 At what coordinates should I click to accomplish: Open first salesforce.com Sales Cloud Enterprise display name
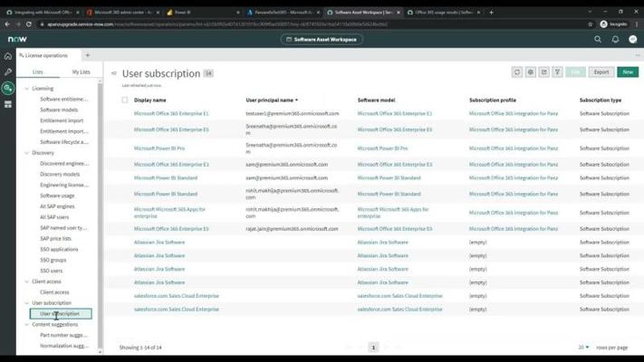tap(177, 296)
